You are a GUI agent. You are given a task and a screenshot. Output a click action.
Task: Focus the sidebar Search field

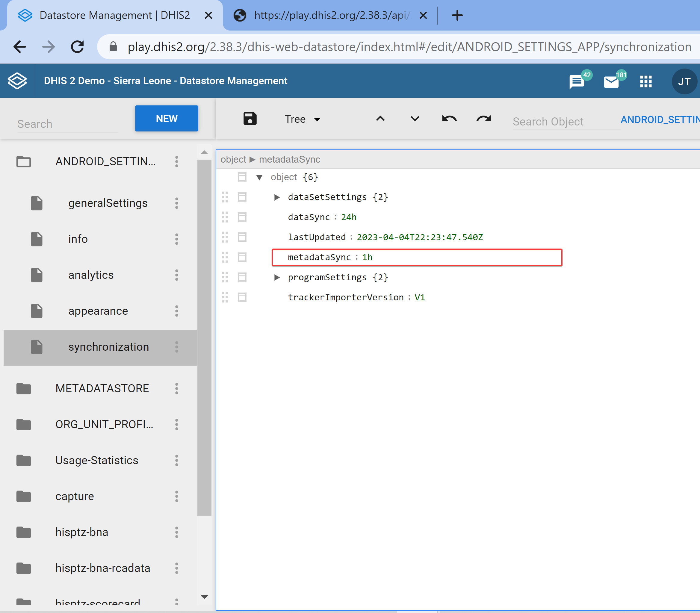(67, 124)
